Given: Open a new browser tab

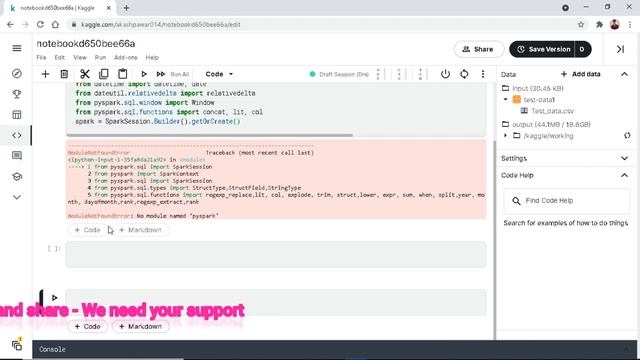Looking at the screenshot, I should [x=127, y=8].
